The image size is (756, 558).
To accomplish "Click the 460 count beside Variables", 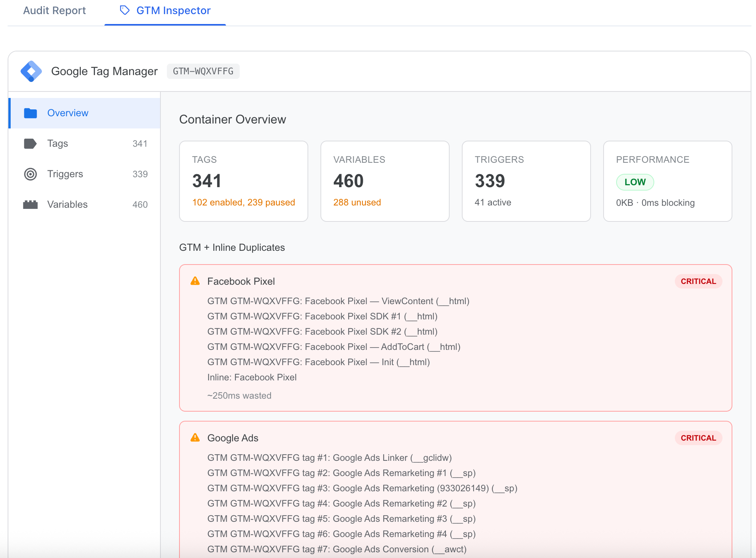I will (x=140, y=205).
